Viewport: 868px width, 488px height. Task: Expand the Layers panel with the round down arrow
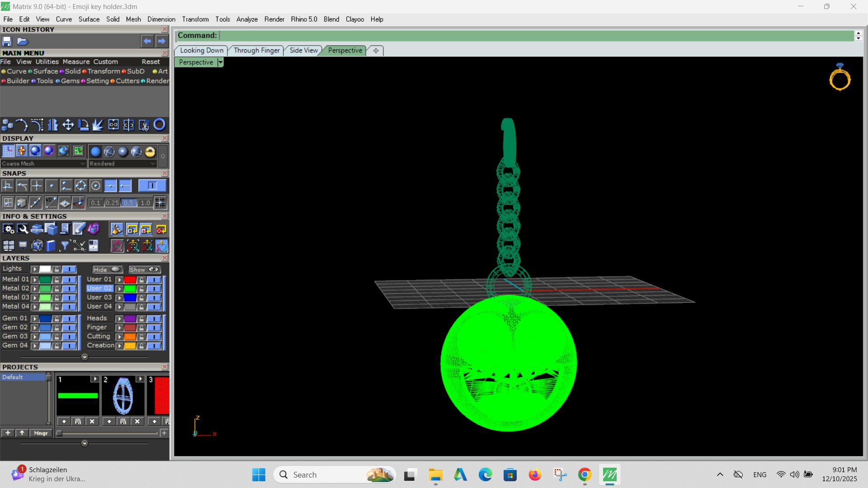click(x=85, y=357)
